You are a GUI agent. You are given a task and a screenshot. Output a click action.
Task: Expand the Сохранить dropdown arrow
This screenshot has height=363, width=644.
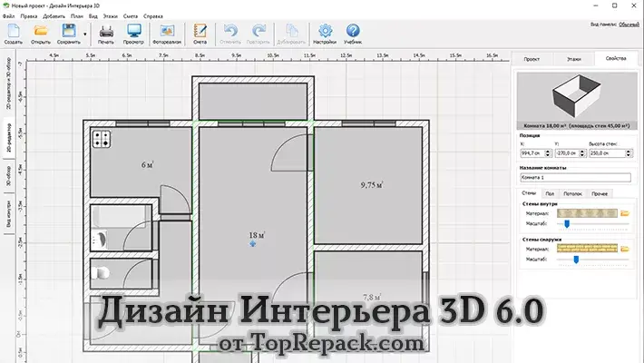coord(85,34)
